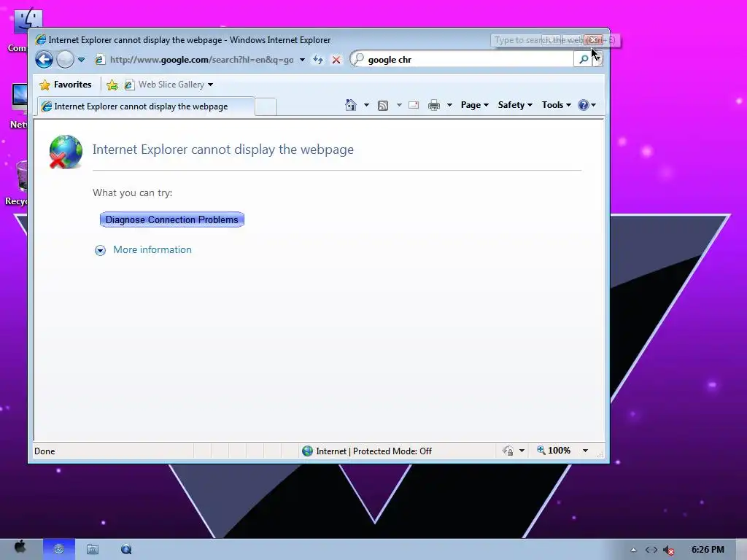Open the Page menu

coord(474,105)
